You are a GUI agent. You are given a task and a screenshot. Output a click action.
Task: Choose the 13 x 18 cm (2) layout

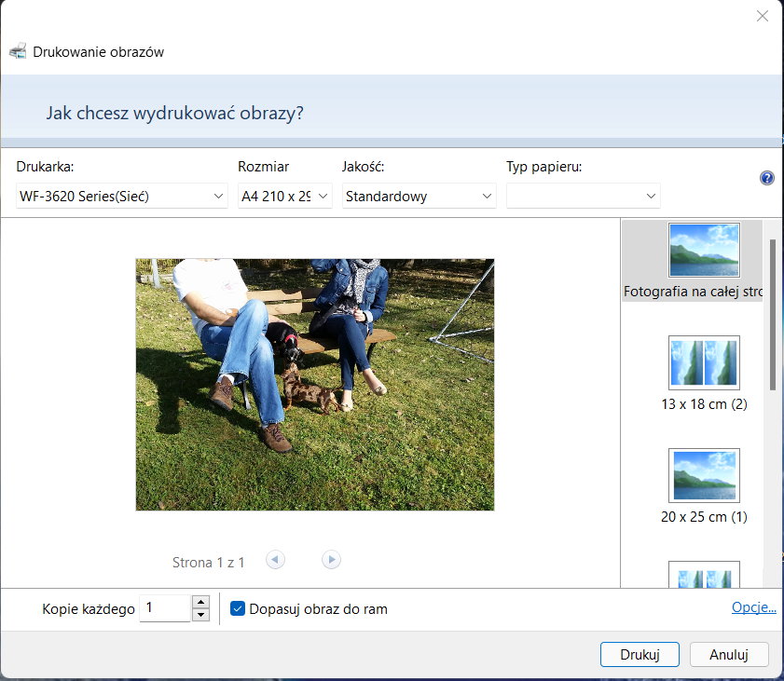pyautogui.click(x=704, y=362)
